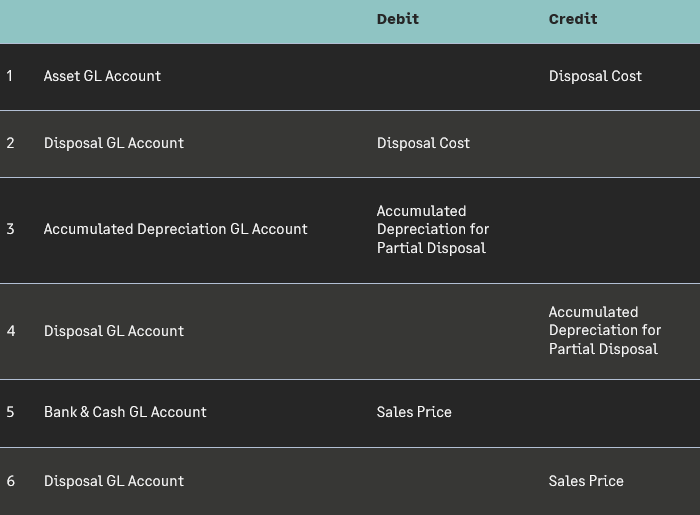The height and width of the screenshot is (515, 700).
Task: Select the Bank & Cash GL Account cell
Action: (125, 412)
